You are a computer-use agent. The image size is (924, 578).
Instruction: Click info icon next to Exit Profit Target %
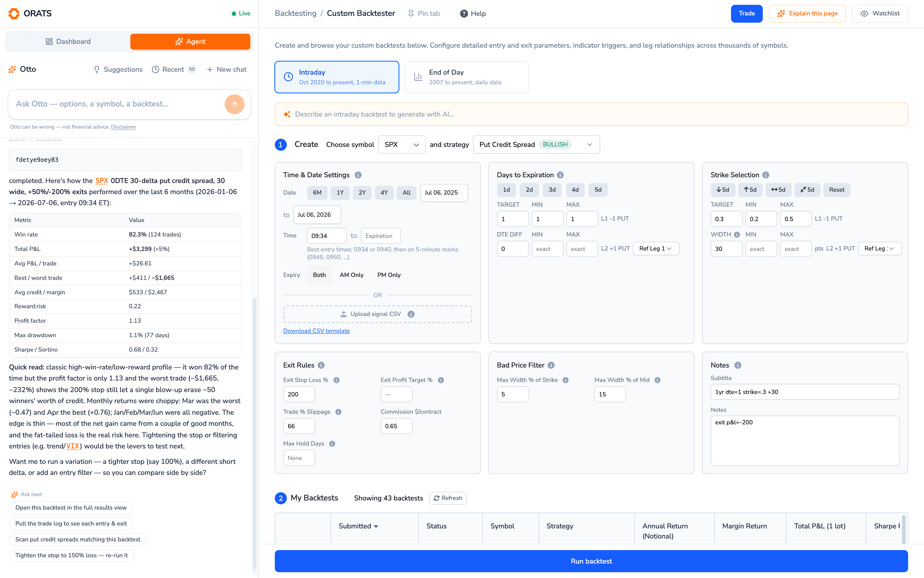tap(441, 380)
